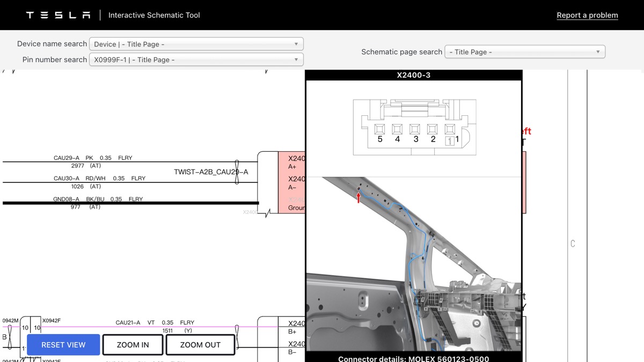Click the Tesla logo
Viewport: 644px width, 362px height.
click(58, 15)
